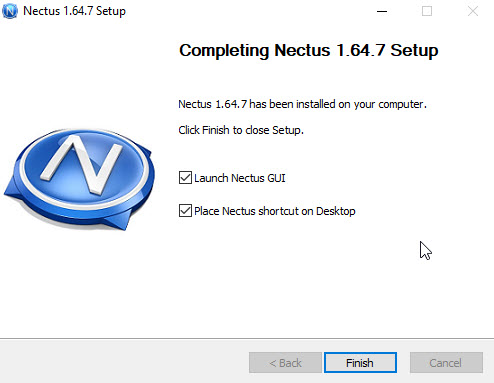
Task: Click the large blue Nectus N logo
Action: point(79,179)
